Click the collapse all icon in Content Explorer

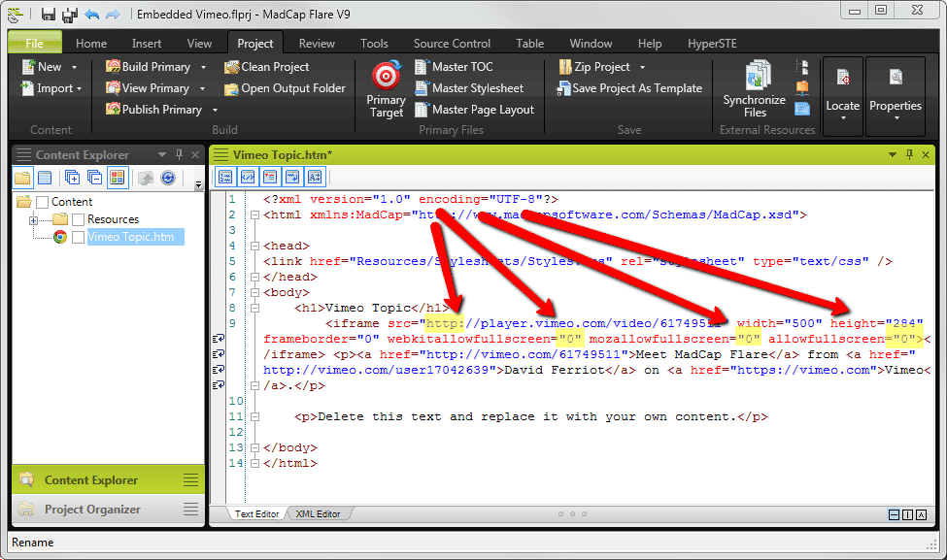tap(94, 178)
